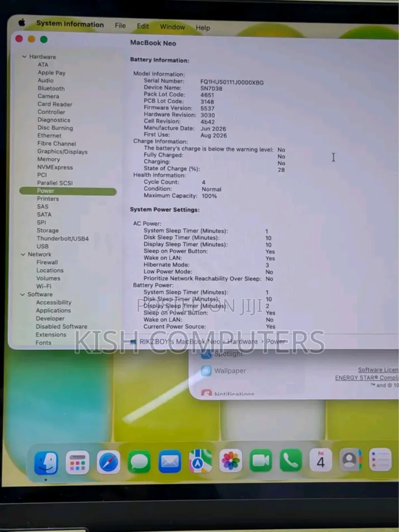This screenshot has width=399, height=532.
Task: Select Applications under Software
Action: (54, 311)
